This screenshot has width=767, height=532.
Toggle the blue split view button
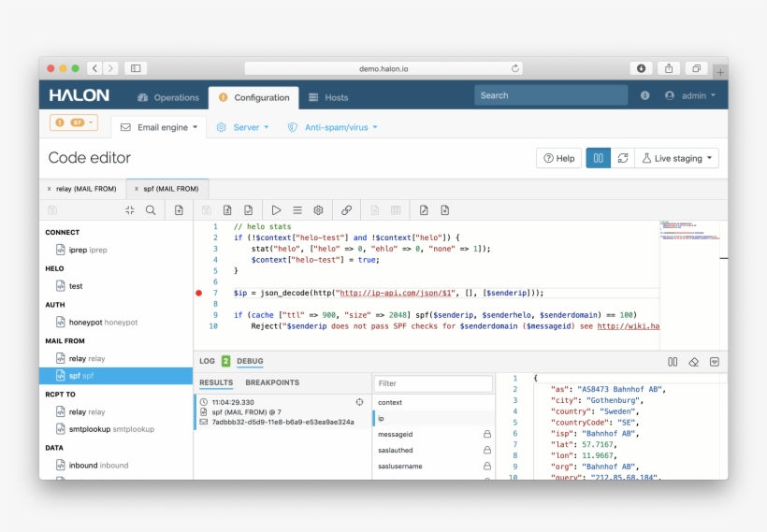[x=599, y=158]
